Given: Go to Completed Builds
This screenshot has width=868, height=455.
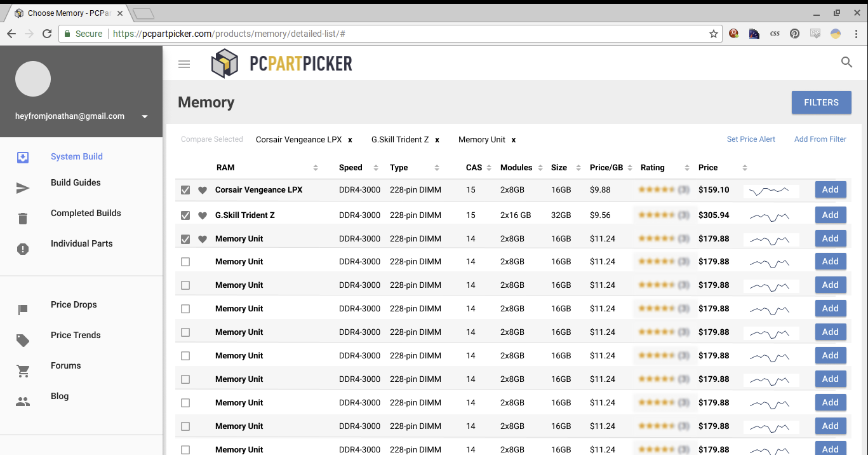Looking at the screenshot, I should point(86,214).
